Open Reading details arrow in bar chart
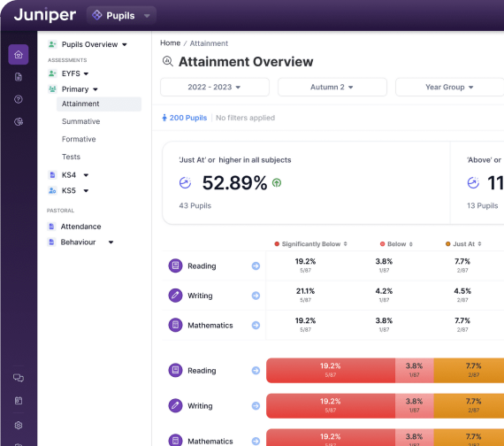Viewport: 504px width, 446px height. (x=256, y=371)
